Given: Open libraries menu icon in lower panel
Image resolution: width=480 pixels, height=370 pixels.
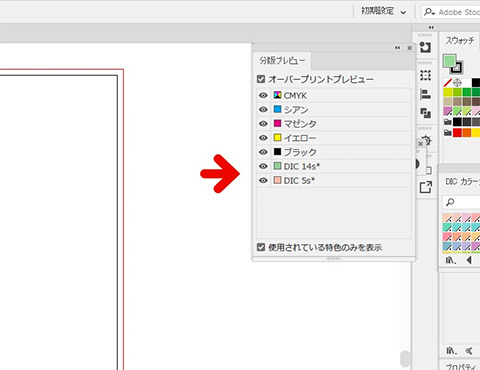Looking at the screenshot, I should pyautogui.click(x=451, y=351).
